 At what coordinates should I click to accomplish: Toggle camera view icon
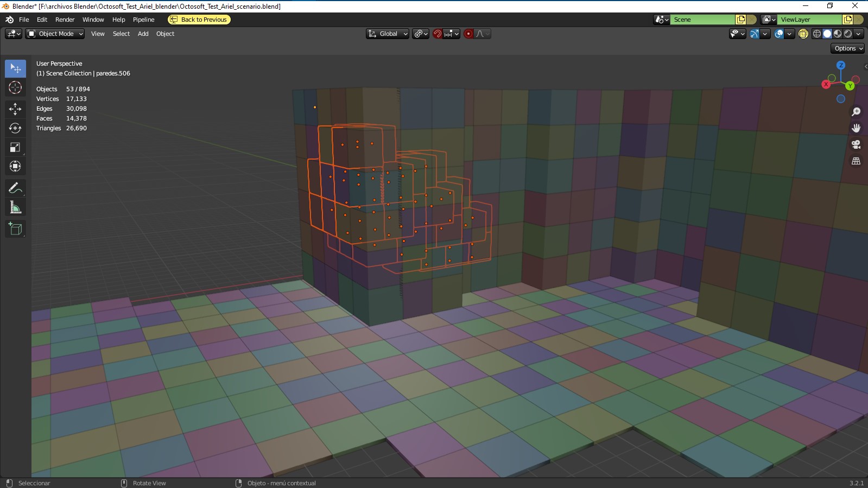pyautogui.click(x=856, y=144)
